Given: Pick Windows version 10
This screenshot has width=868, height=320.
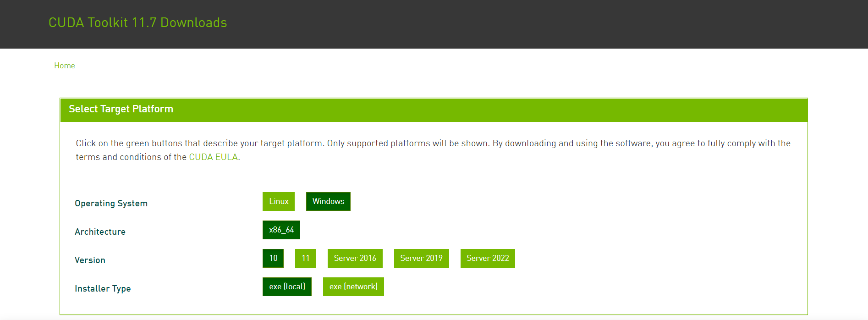Looking at the screenshot, I should (x=273, y=258).
